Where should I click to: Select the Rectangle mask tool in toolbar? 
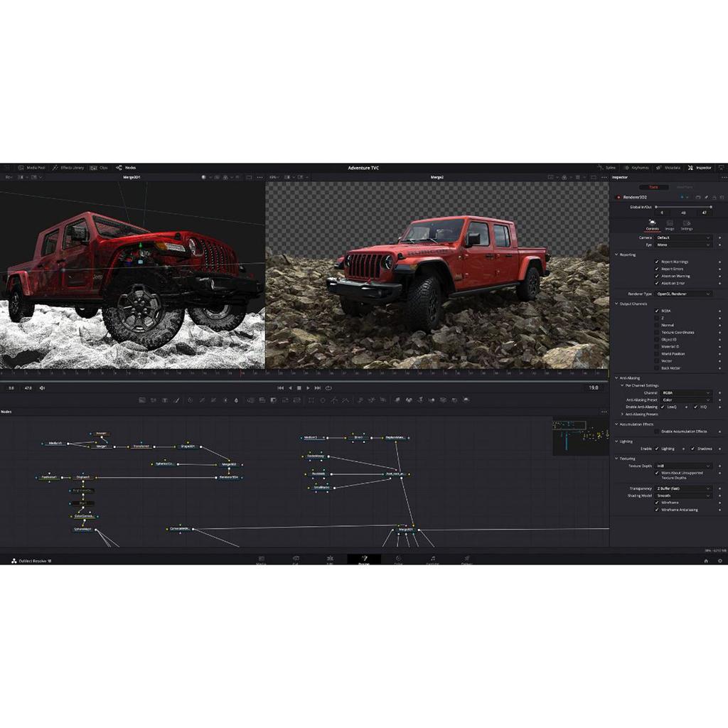click(311, 400)
